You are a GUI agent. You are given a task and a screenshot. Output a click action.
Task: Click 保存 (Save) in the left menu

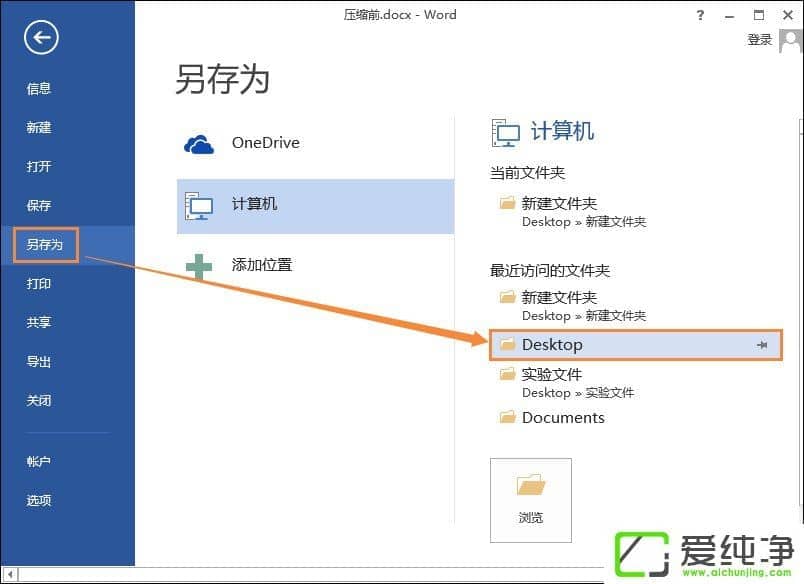point(39,206)
